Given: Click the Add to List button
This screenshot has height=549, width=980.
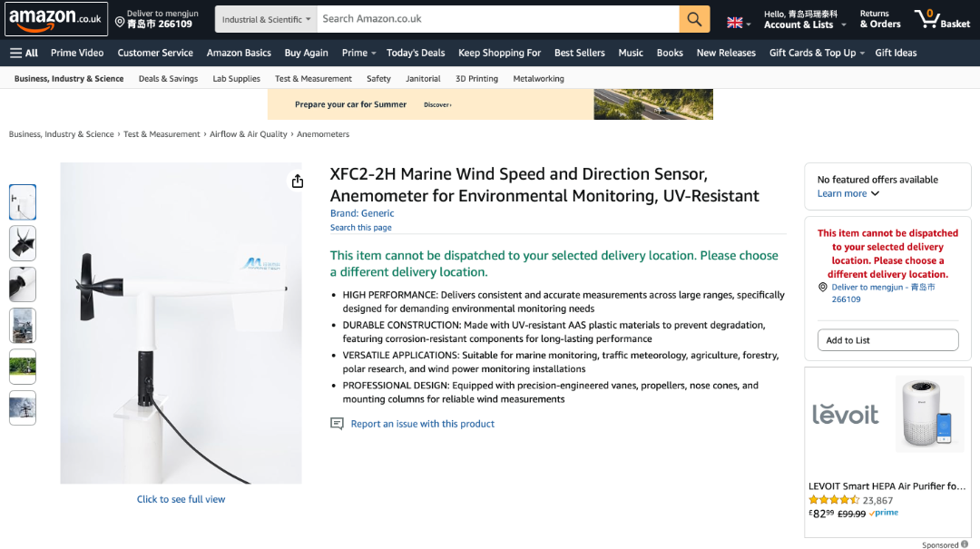Looking at the screenshot, I should click(x=881, y=340).
